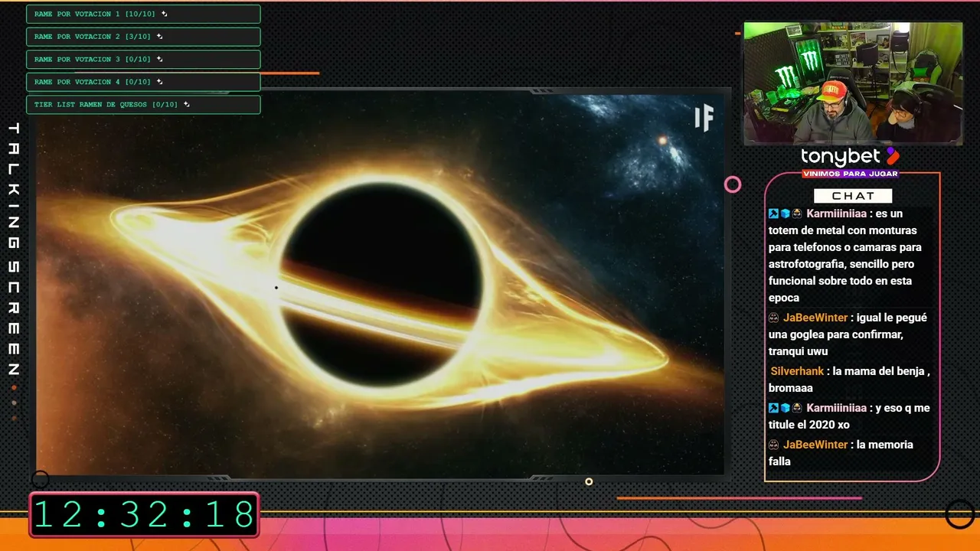Click the vertical TALKING SCREEN label
The height and width of the screenshot is (551, 980).
[13, 249]
